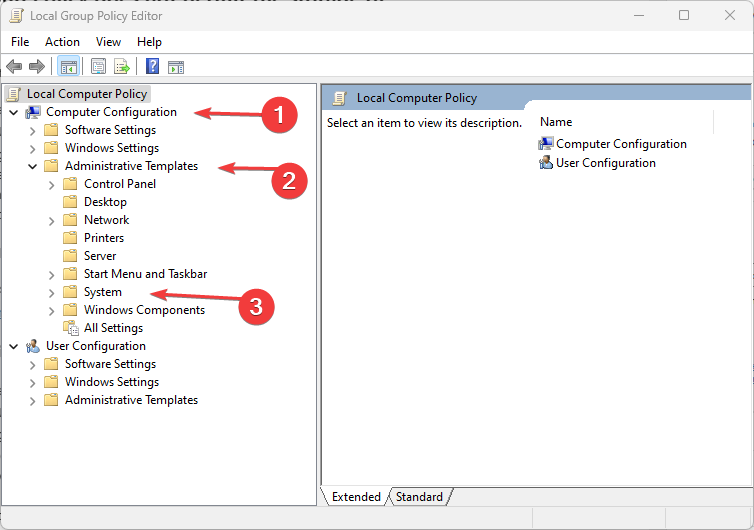Open the File menu
This screenshot has width=754, height=530.
pos(20,42)
